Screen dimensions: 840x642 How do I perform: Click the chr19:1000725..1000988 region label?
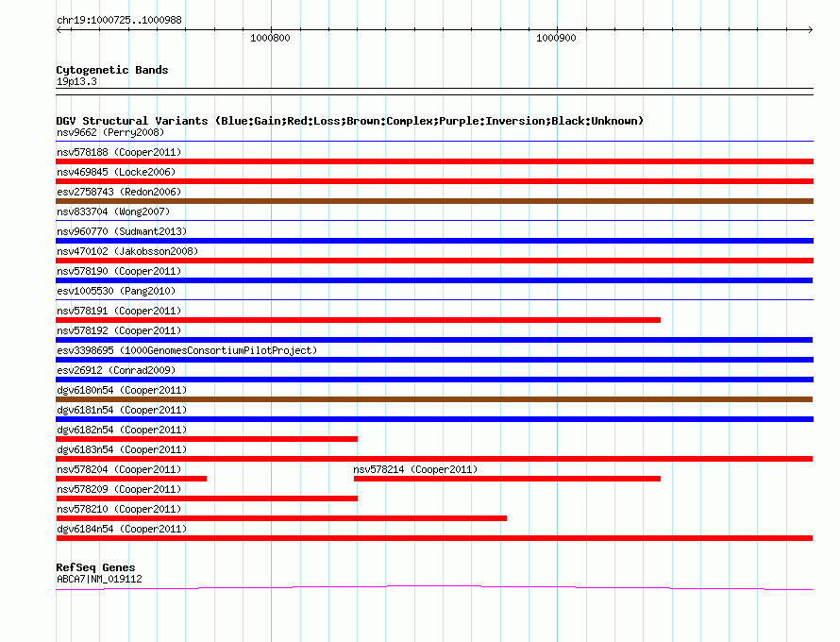coord(119,20)
